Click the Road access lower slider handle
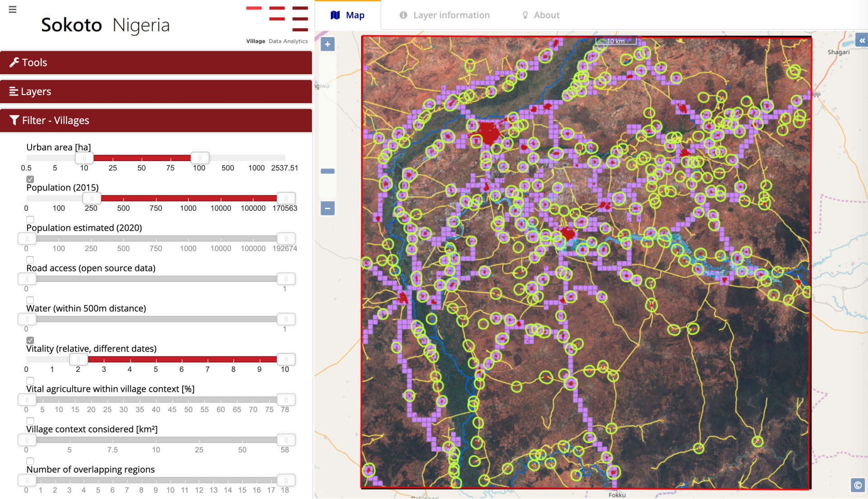 [27, 279]
